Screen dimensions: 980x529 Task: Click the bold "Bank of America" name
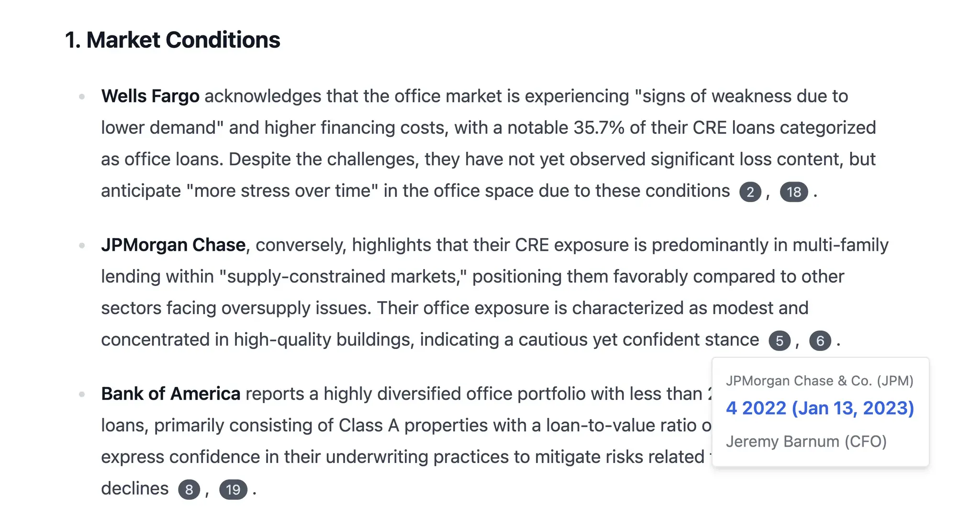(171, 394)
